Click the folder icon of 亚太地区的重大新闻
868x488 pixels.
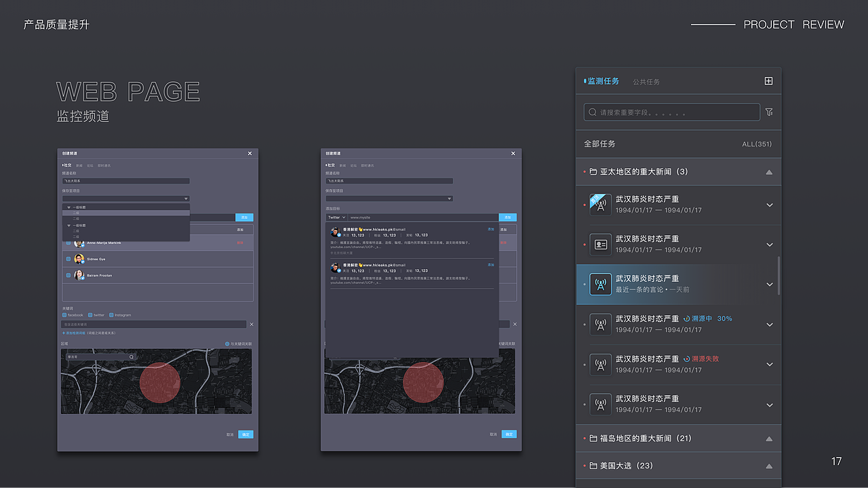click(x=593, y=171)
